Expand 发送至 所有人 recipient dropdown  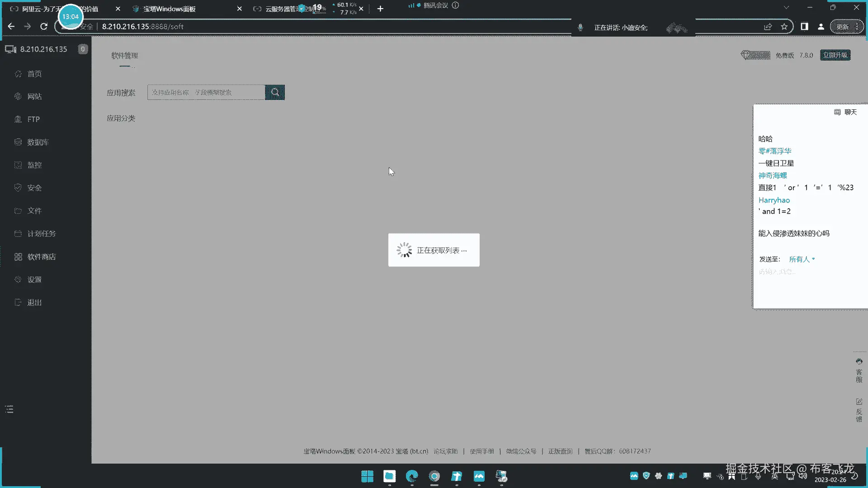click(802, 259)
